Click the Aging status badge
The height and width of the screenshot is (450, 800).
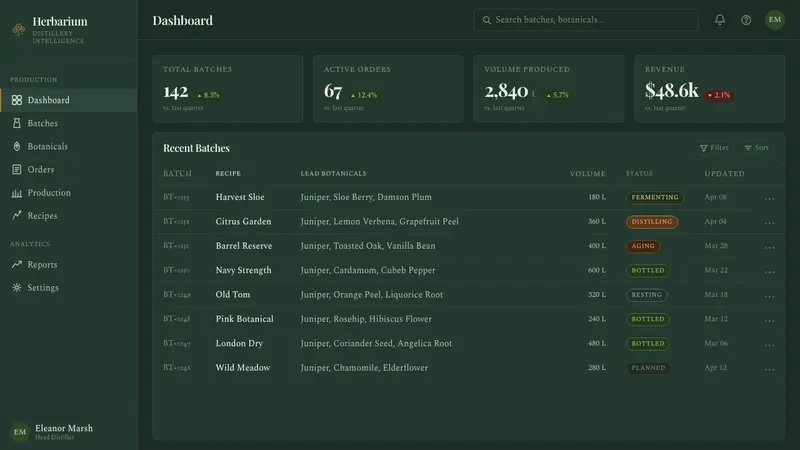click(x=643, y=246)
